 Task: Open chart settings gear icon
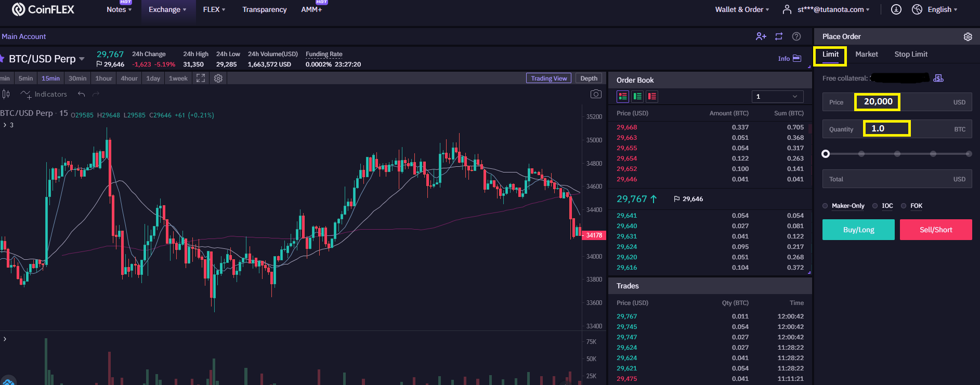[218, 78]
